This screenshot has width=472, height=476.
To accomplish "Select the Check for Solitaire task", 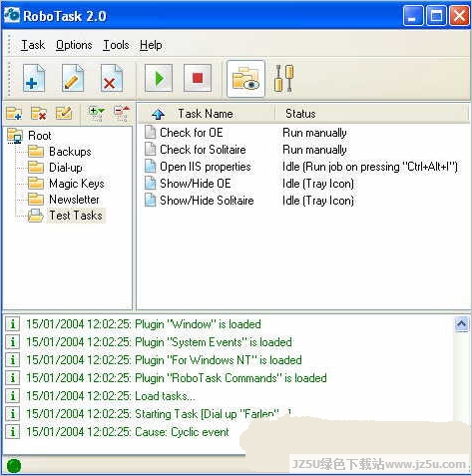I will (x=203, y=150).
